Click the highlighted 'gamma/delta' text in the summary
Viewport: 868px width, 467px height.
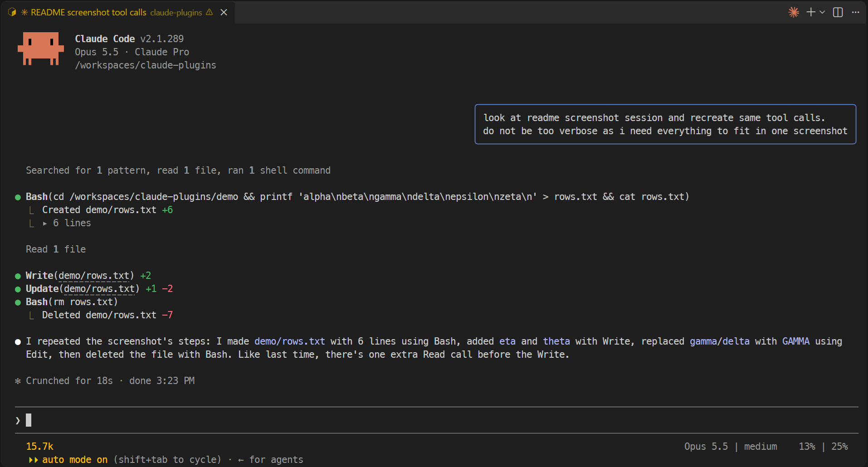pos(720,341)
